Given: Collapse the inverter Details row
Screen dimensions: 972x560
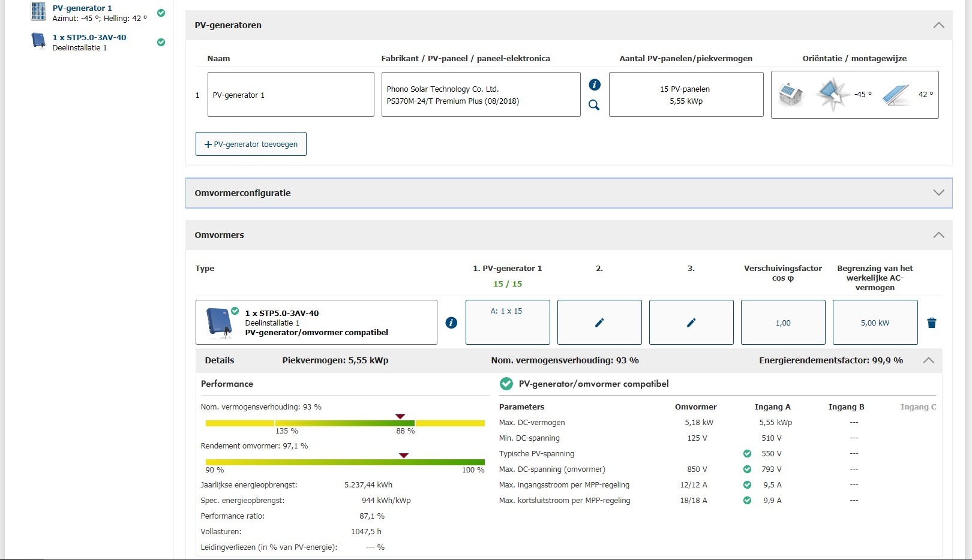Looking at the screenshot, I should tap(928, 360).
